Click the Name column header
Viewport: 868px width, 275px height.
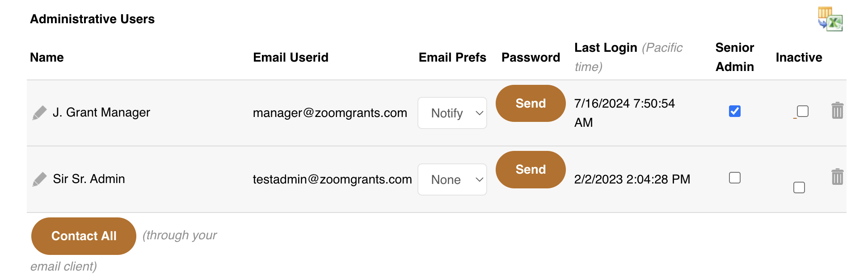[x=47, y=58]
